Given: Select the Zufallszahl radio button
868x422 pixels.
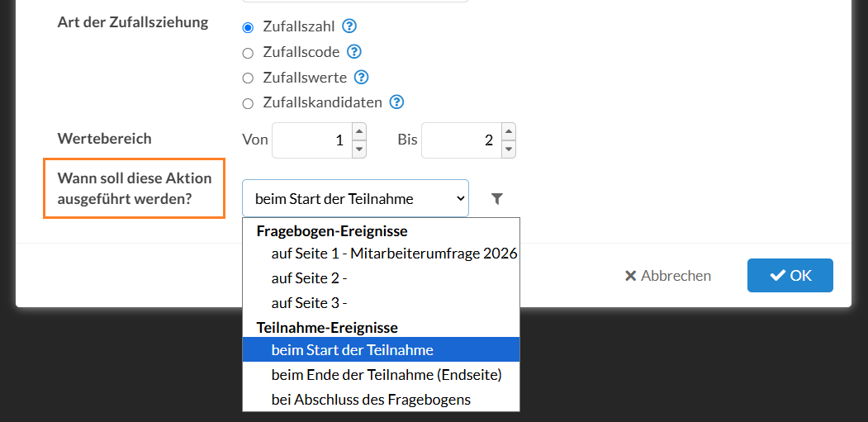Looking at the screenshot, I should coord(248,28).
